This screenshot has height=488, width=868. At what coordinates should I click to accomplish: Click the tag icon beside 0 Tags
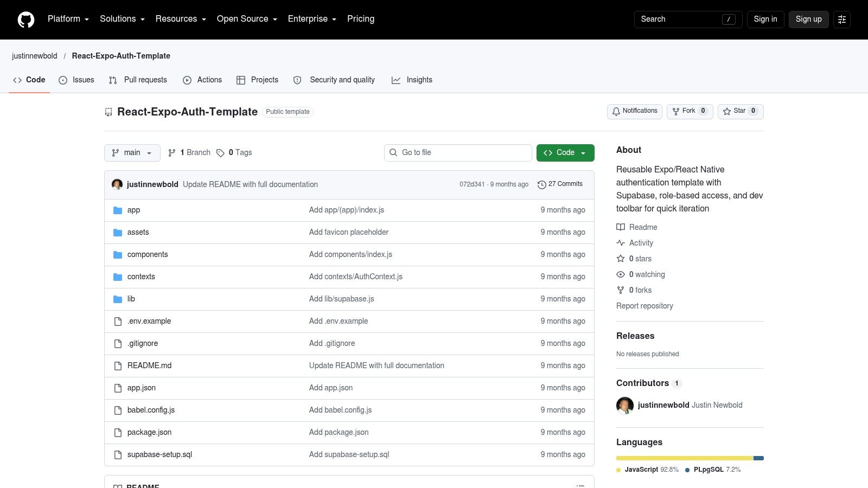point(220,153)
